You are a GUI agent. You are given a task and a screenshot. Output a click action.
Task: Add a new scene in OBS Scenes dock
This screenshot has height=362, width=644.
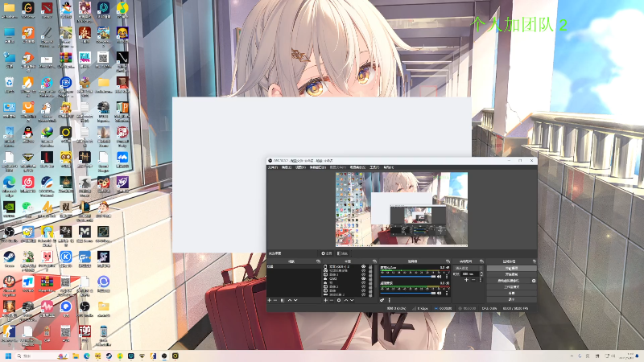[x=270, y=300]
